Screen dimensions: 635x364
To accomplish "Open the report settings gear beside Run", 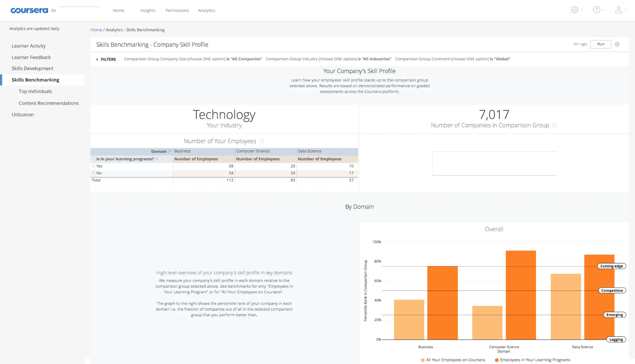I will [x=617, y=44].
